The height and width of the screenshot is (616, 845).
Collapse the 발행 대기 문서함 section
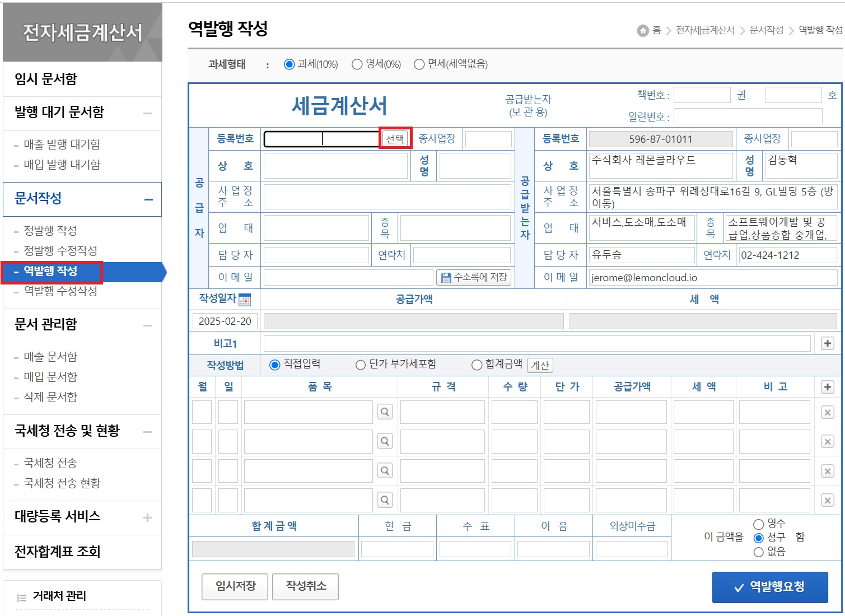[x=147, y=113]
